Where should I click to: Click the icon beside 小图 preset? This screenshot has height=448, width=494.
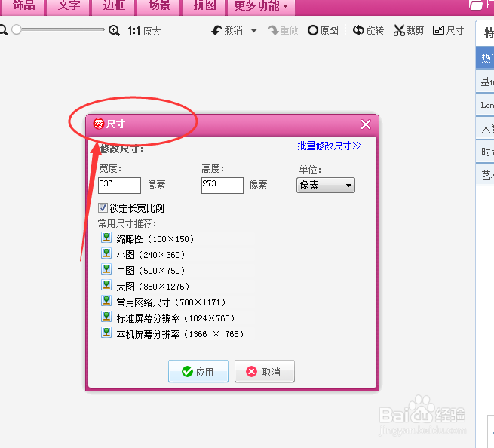pyautogui.click(x=106, y=253)
